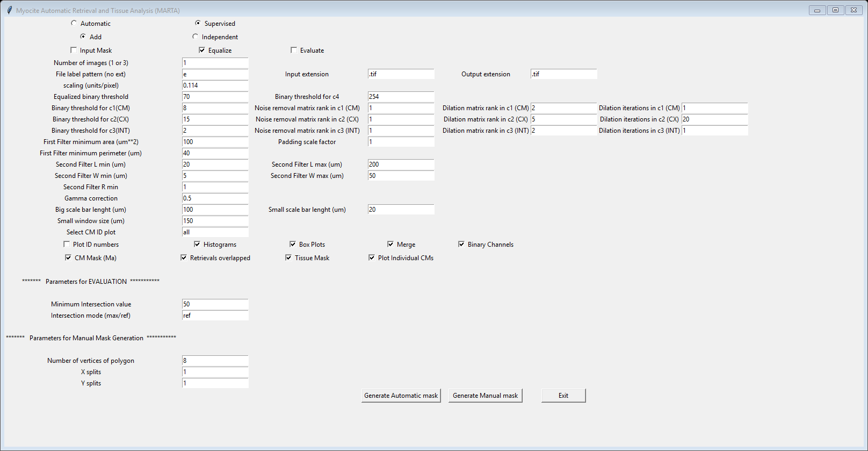This screenshot has height=451, width=868.
Task: Focus the X splits field
Action: tap(215, 372)
